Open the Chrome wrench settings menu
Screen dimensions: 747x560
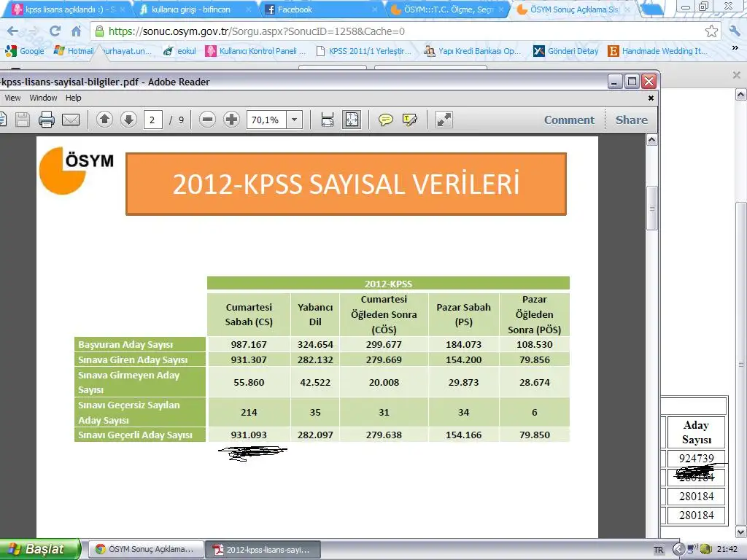pos(735,31)
